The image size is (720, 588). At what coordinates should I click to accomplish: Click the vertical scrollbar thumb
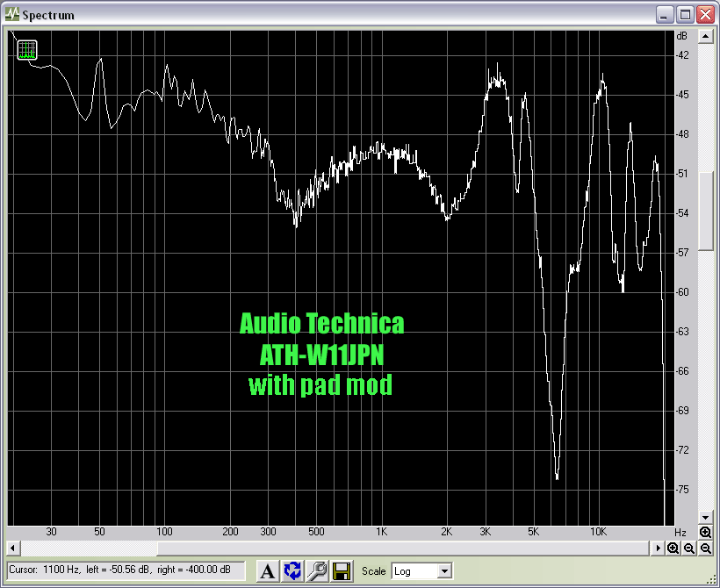point(705,212)
